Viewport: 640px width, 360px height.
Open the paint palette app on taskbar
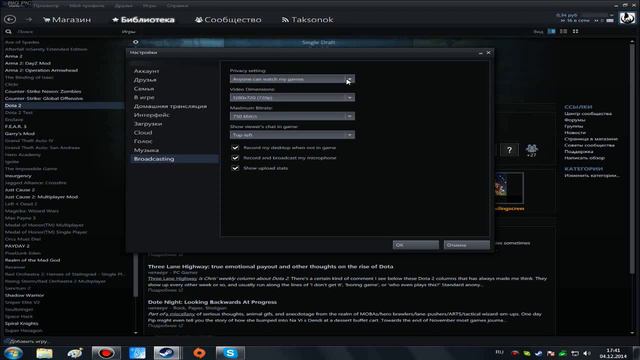coord(75,353)
